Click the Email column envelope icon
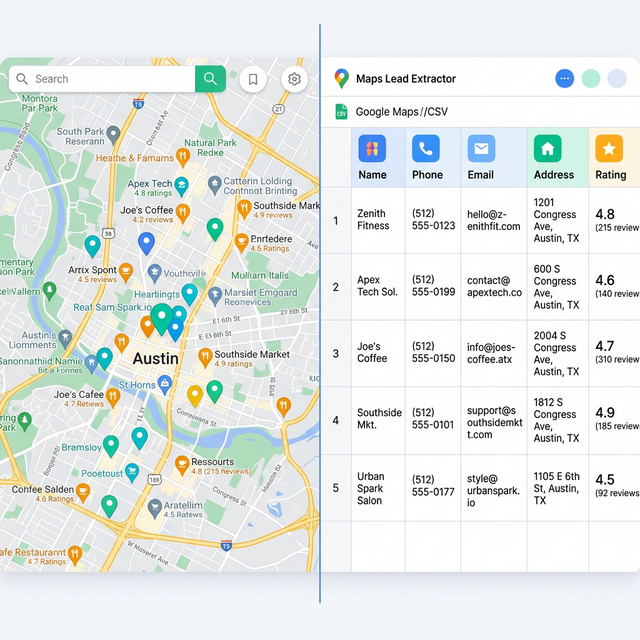This screenshot has width=640, height=640. click(x=481, y=149)
